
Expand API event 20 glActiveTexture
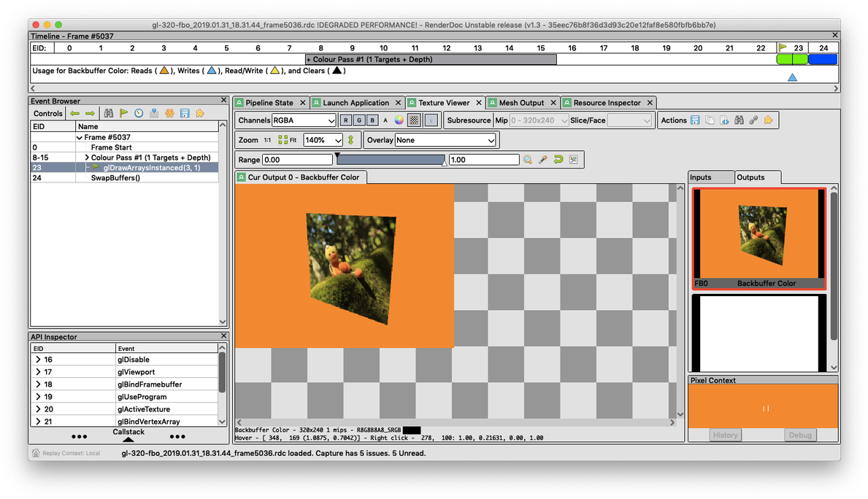pos(38,409)
